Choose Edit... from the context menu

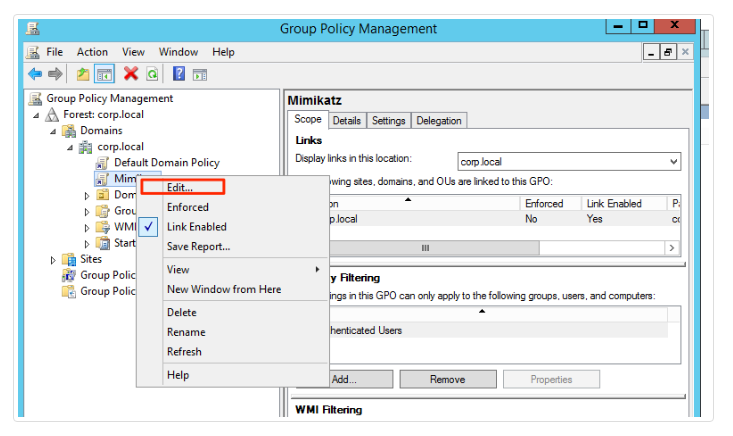[x=181, y=187]
